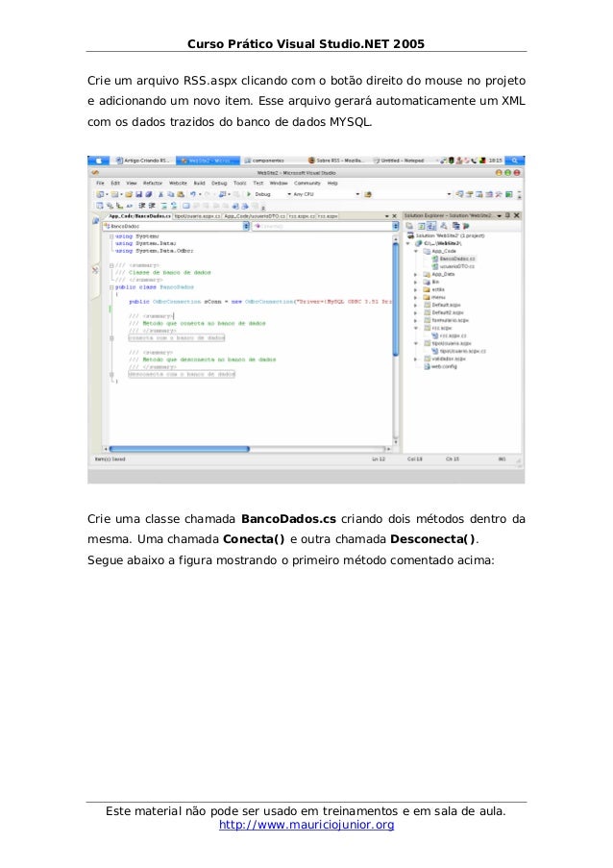Click the Undo arrow toolbar icon
Viewport: 613px width, 868px height.
click(193, 194)
